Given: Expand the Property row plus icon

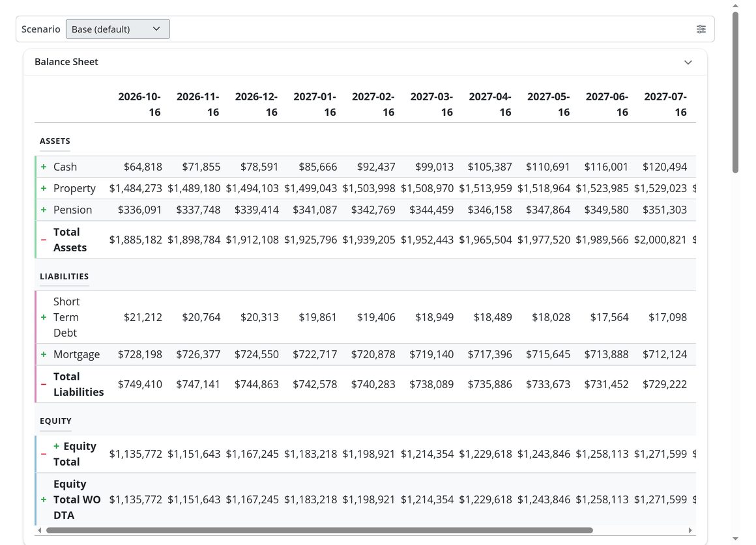Looking at the screenshot, I should (44, 188).
